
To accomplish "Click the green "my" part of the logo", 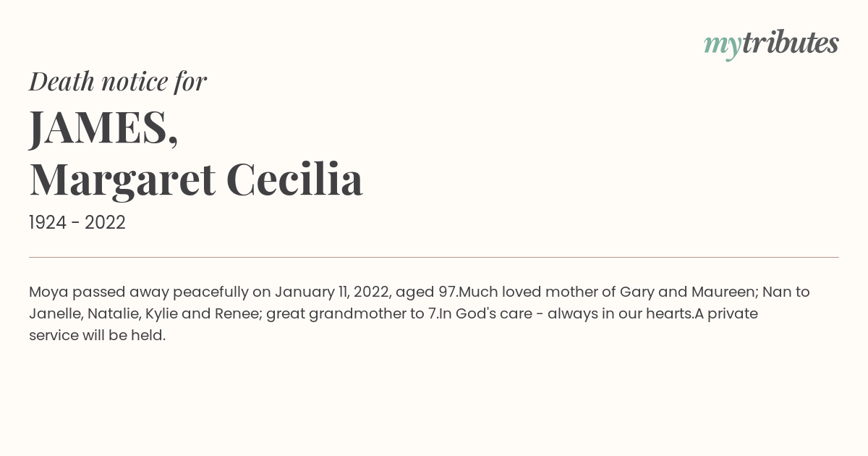I will coord(723,46).
